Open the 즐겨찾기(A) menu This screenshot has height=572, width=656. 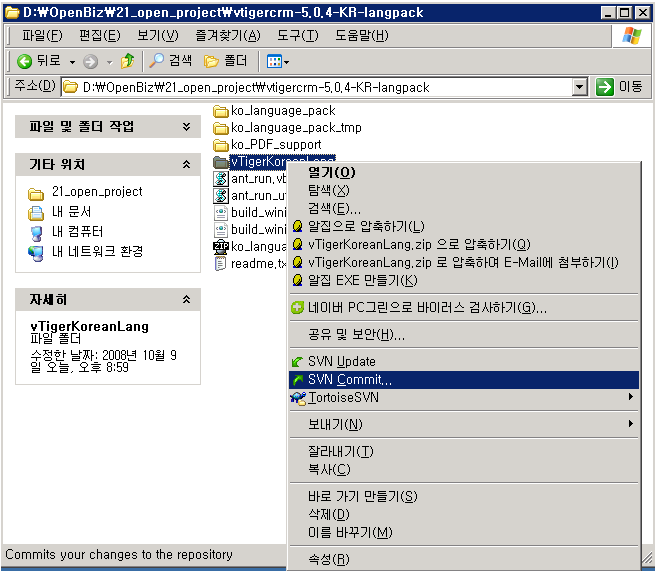pos(228,36)
